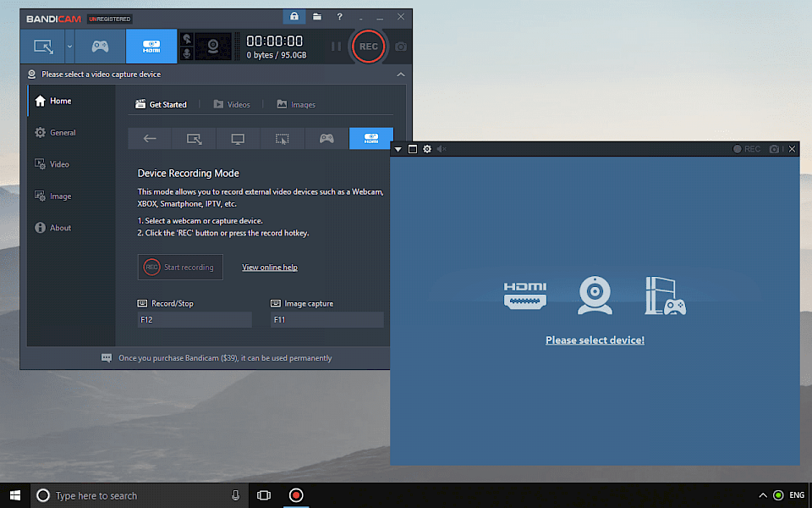Click the lock icon in title bar
This screenshot has height=508, width=812.
(x=294, y=17)
